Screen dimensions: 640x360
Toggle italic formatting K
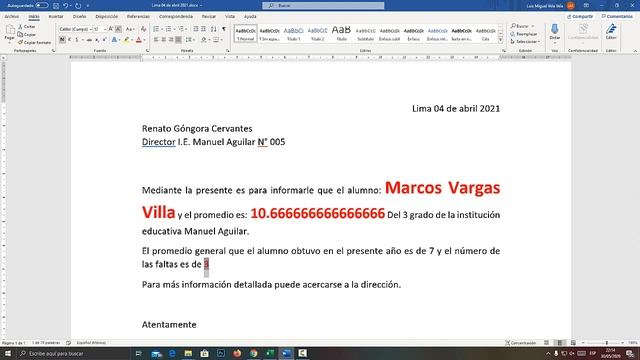(69, 40)
